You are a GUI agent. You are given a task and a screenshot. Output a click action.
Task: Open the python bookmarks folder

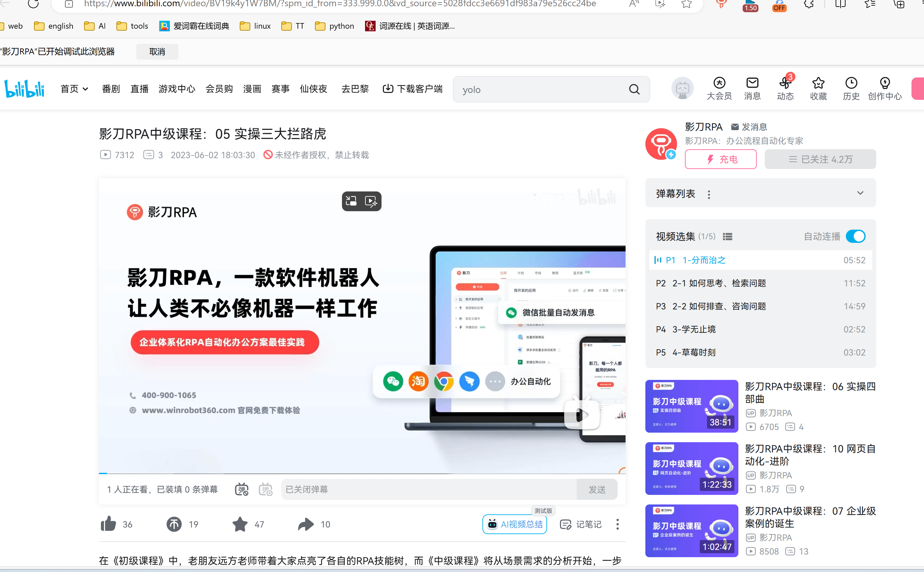tap(335, 26)
